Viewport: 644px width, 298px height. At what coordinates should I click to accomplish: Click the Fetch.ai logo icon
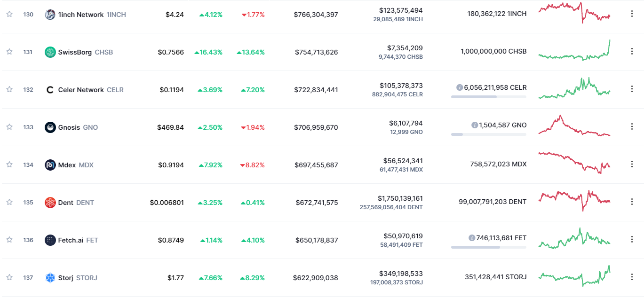pos(50,240)
